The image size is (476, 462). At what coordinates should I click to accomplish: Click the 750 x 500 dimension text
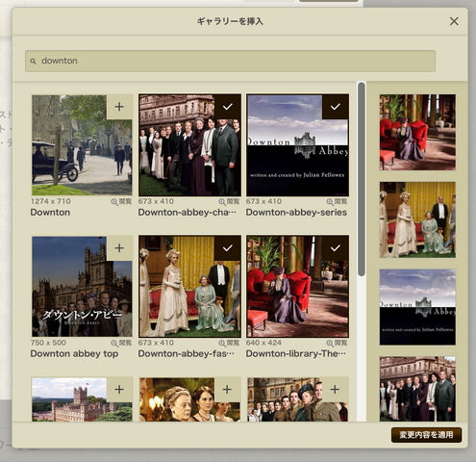coord(48,343)
